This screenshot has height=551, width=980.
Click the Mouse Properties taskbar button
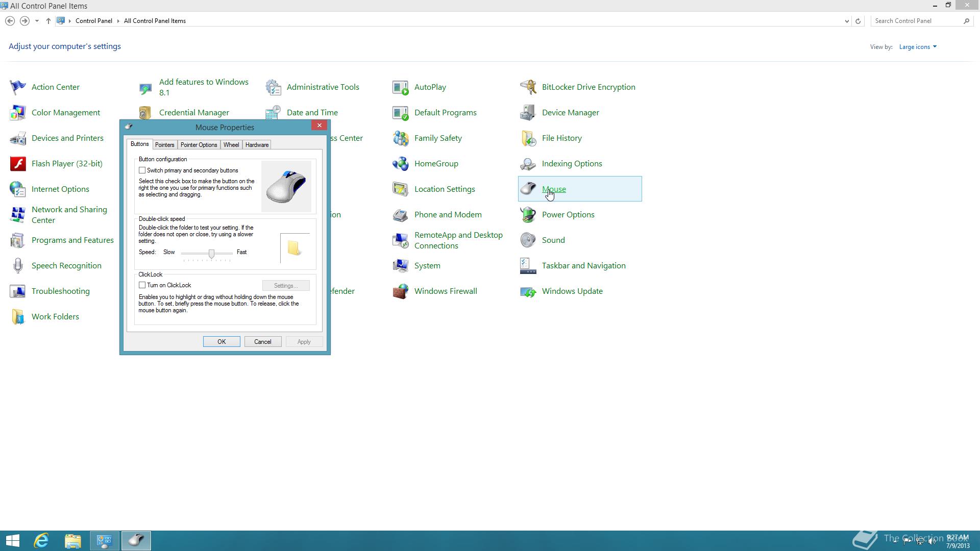click(136, 541)
